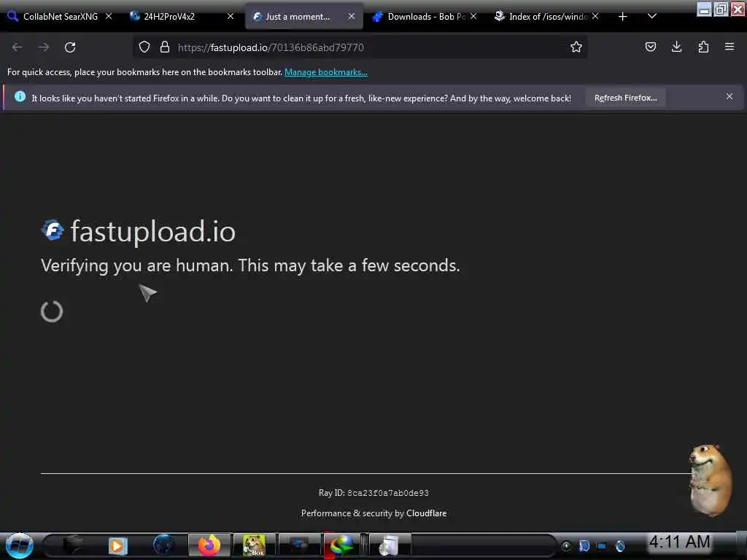Show site security lock info

[165, 47]
